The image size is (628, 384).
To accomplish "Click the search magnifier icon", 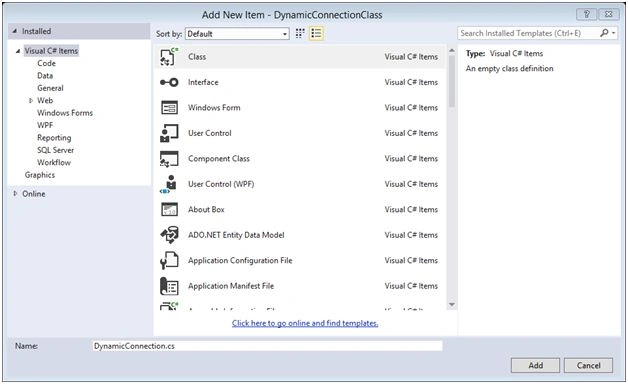I will tap(604, 33).
